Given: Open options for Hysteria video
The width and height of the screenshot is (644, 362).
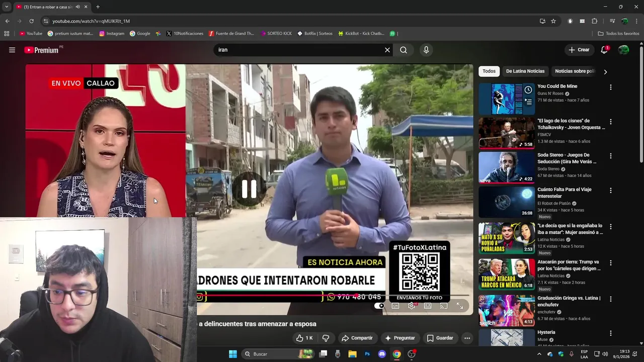Looking at the screenshot, I should click(611, 333).
